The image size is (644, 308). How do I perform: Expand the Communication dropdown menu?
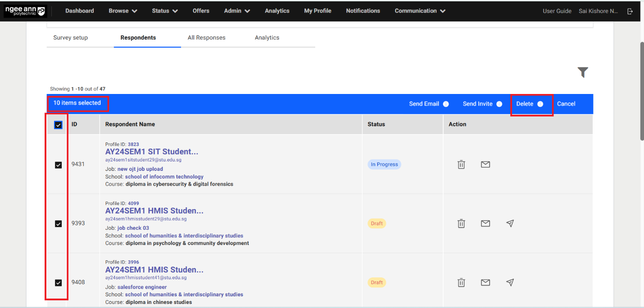[419, 11]
